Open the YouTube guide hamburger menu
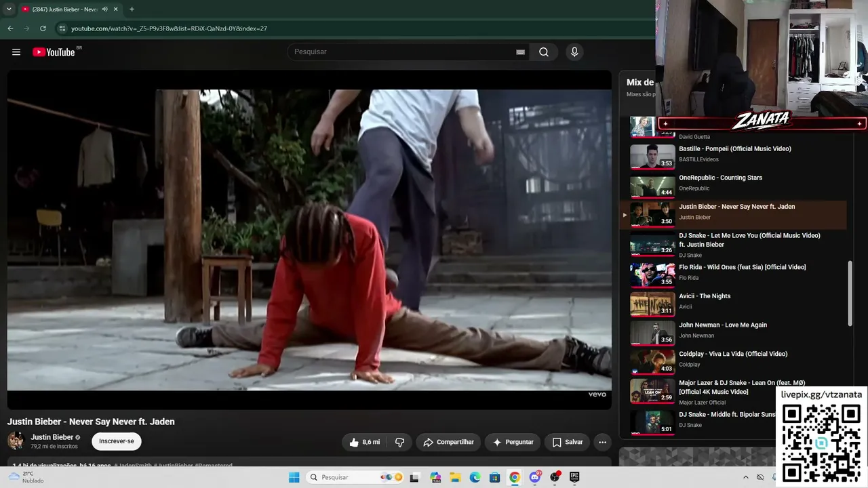 tap(16, 52)
